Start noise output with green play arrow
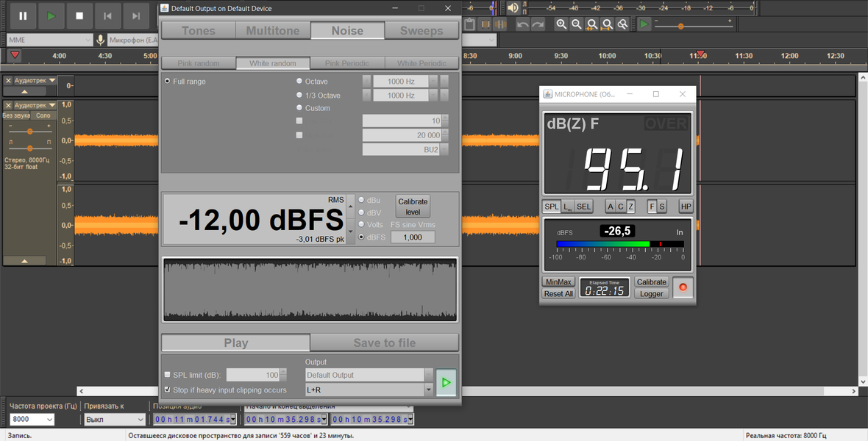The width and height of the screenshot is (868, 441). point(446,383)
